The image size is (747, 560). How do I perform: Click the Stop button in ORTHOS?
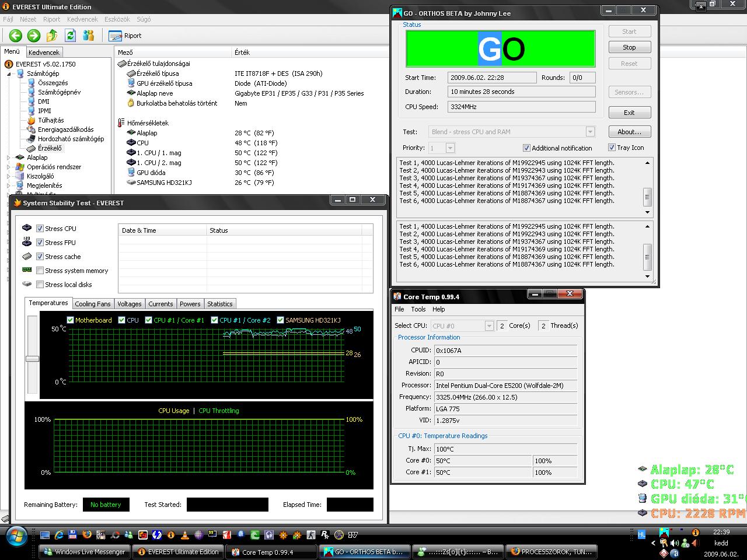coord(629,47)
